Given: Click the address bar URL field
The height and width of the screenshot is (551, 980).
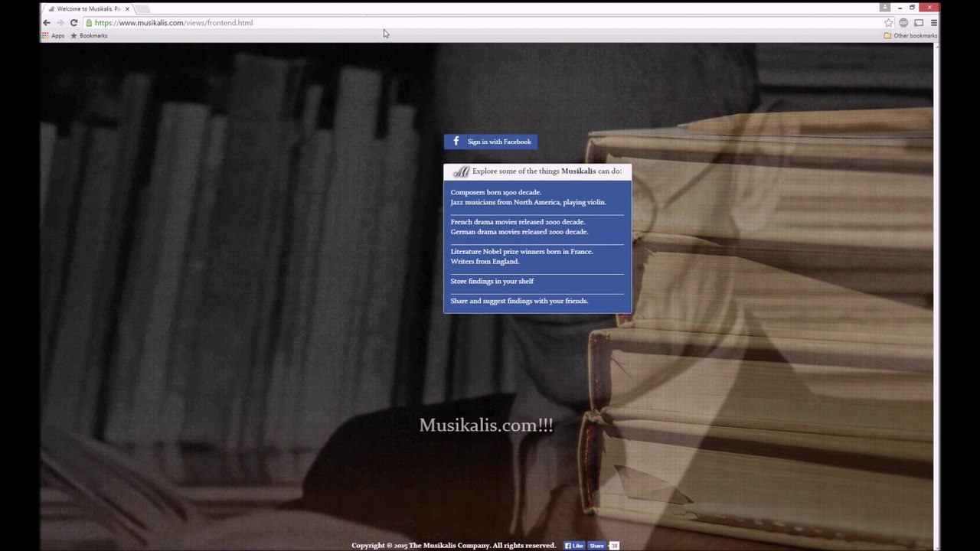Looking at the screenshot, I should [x=487, y=23].
